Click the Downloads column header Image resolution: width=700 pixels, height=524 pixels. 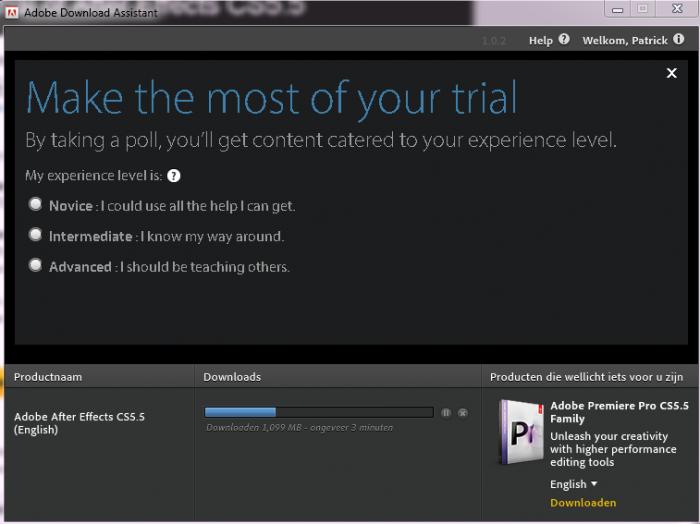tap(232, 377)
